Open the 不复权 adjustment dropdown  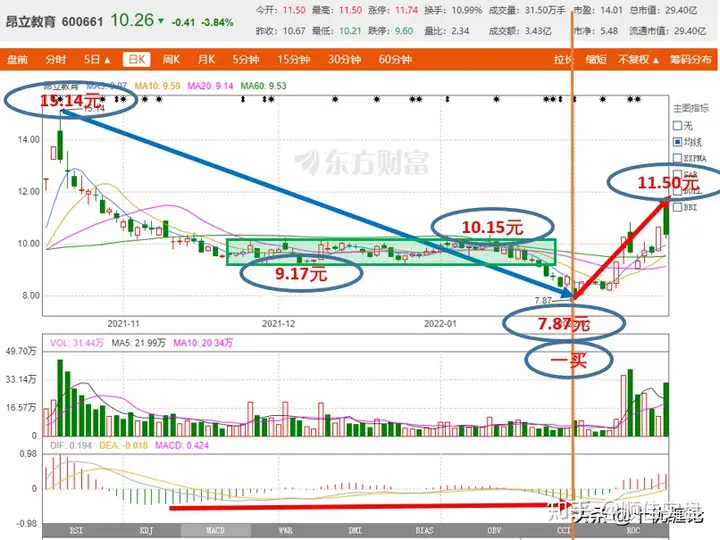[638, 60]
